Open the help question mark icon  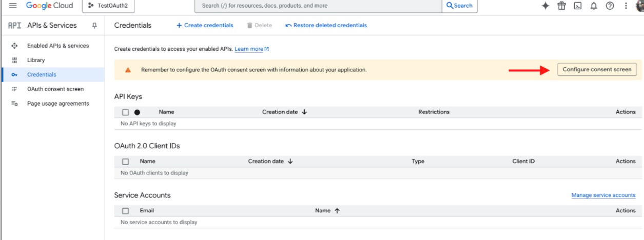pos(610,6)
